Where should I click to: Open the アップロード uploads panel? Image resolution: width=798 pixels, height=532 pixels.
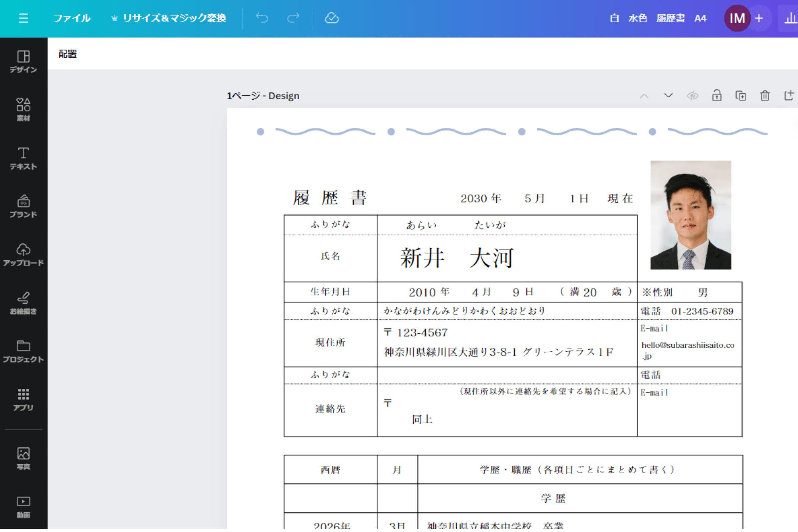pos(23,255)
